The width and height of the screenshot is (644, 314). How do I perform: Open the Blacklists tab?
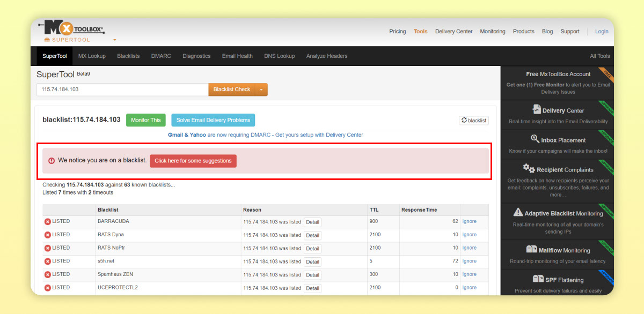pyautogui.click(x=128, y=56)
